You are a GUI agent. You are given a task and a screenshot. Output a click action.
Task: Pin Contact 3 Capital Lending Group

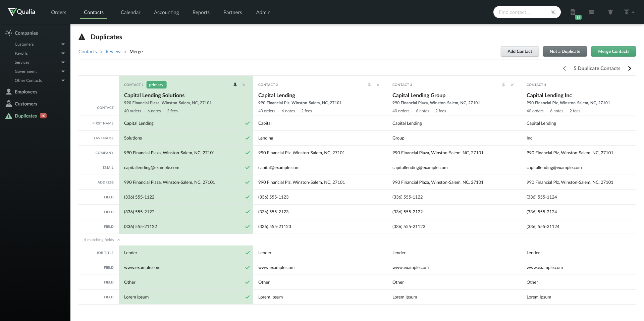tap(503, 85)
